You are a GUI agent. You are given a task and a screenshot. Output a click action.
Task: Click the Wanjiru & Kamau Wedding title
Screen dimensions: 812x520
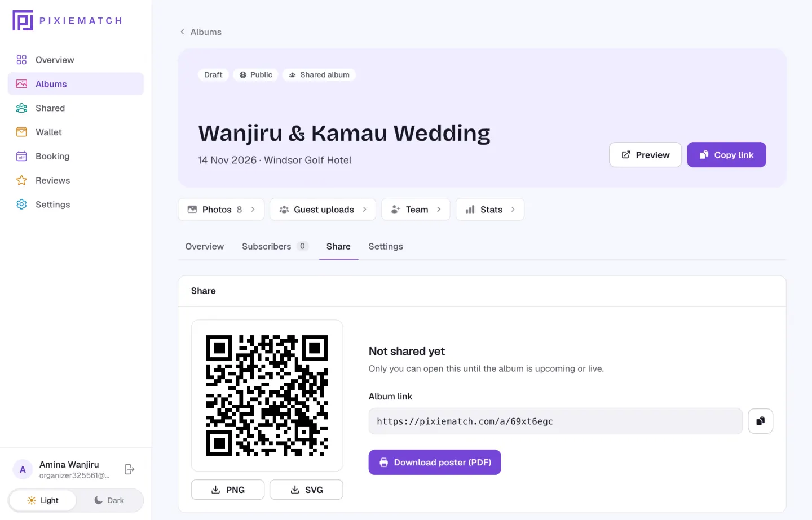point(344,134)
